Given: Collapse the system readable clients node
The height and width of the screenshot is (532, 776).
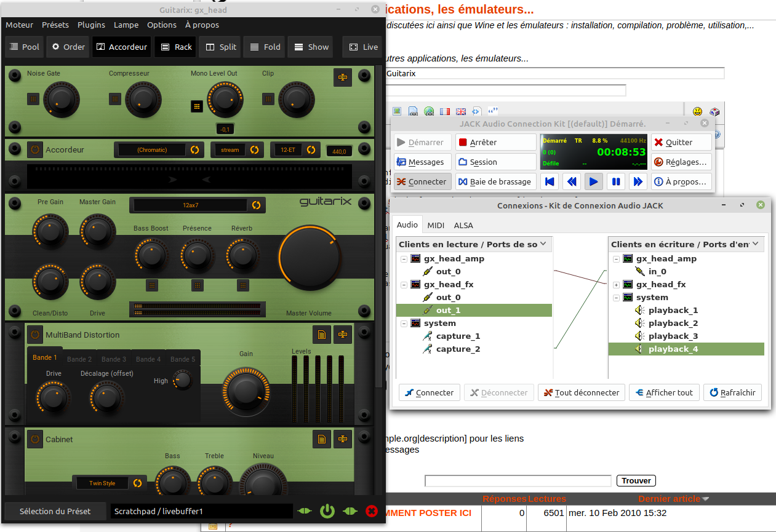Looking at the screenshot, I should [404, 324].
